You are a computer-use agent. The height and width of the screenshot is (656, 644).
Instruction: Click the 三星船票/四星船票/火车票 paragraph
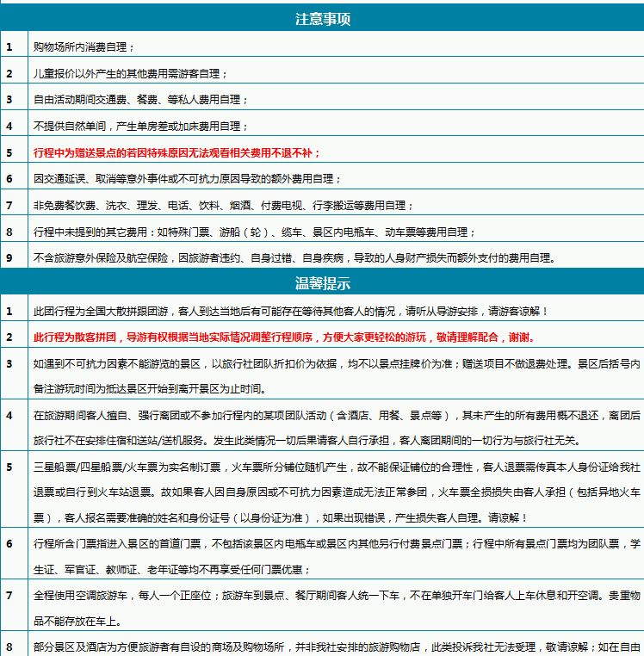[x=336, y=492]
